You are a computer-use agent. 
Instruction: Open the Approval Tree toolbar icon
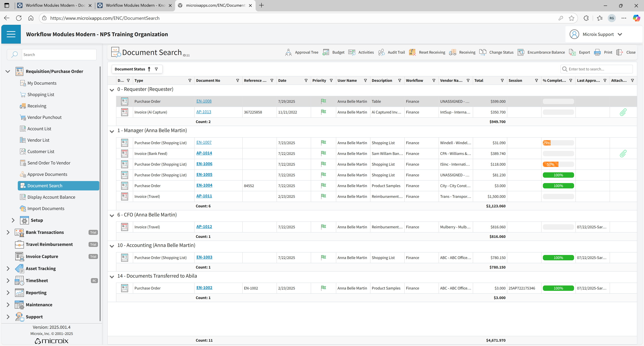tap(288, 52)
